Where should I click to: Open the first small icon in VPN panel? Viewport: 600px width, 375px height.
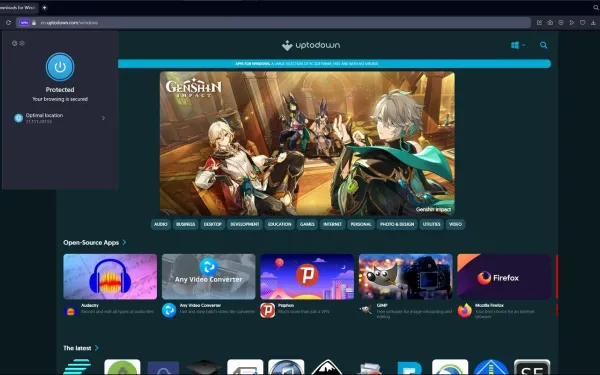[15, 43]
